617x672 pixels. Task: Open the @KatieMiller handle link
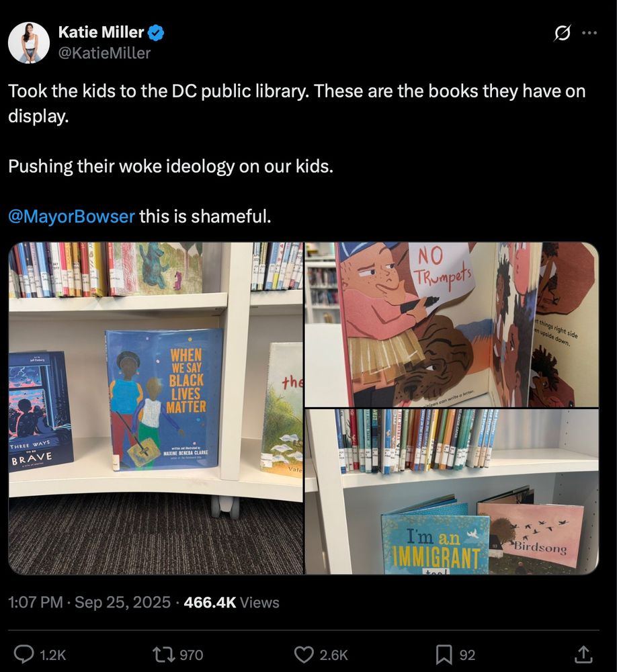click(104, 53)
